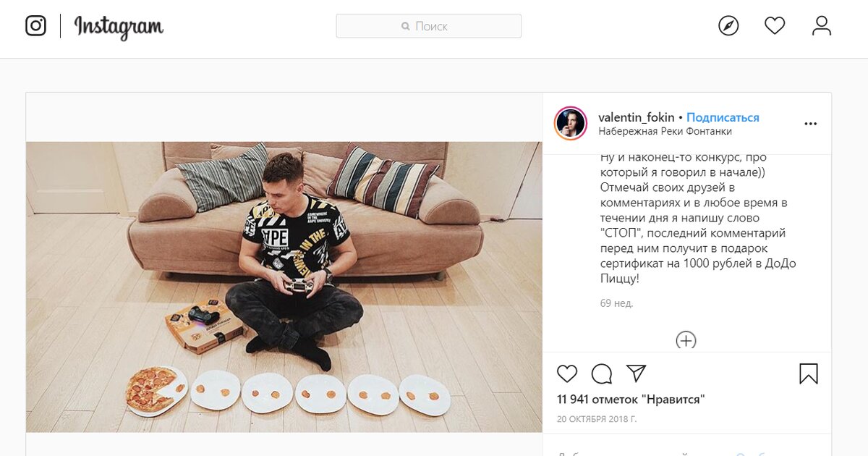Screen dimensions: 868x456
Task: Open the valentin_fokin username link
Action: point(637,117)
